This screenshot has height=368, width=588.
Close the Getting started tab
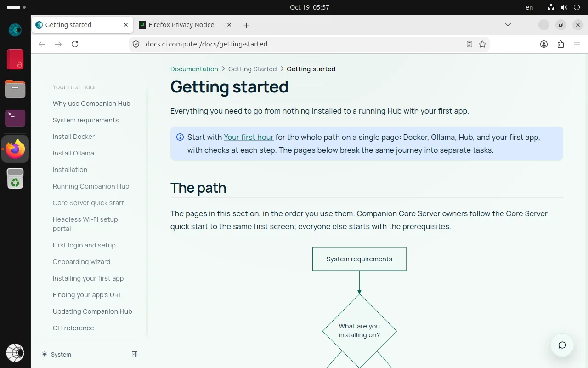[x=126, y=25]
